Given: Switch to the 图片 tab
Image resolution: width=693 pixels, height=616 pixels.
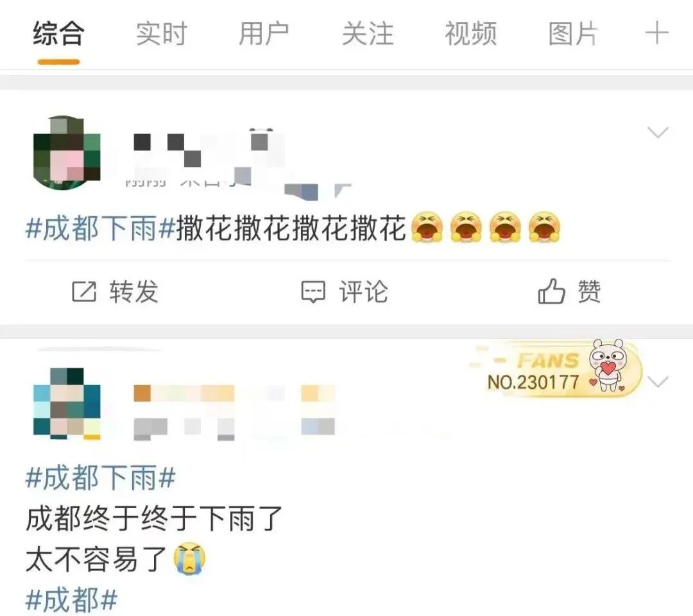Looking at the screenshot, I should 573,33.
